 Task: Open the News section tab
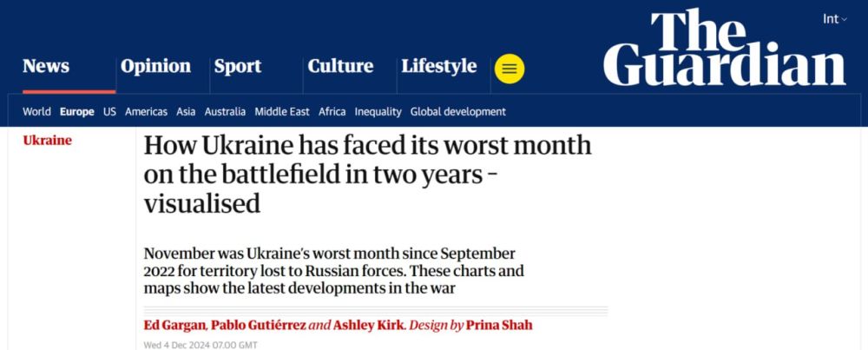46,66
